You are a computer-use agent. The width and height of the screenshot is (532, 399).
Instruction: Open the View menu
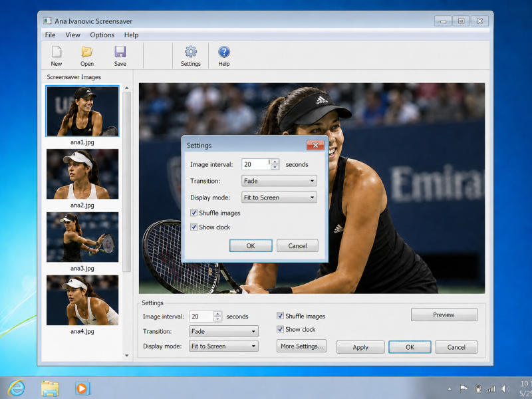tap(72, 35)
